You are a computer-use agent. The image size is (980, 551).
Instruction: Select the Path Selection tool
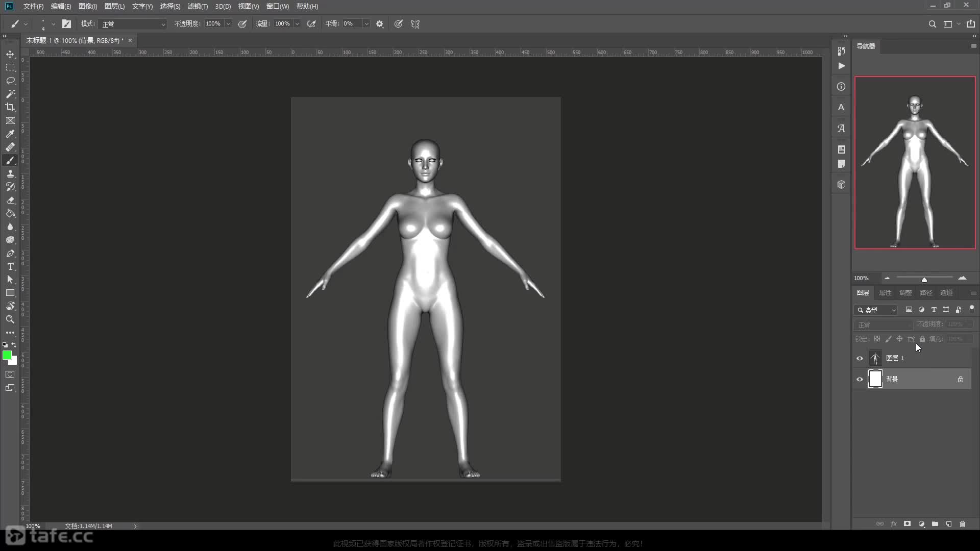(10, 280)
